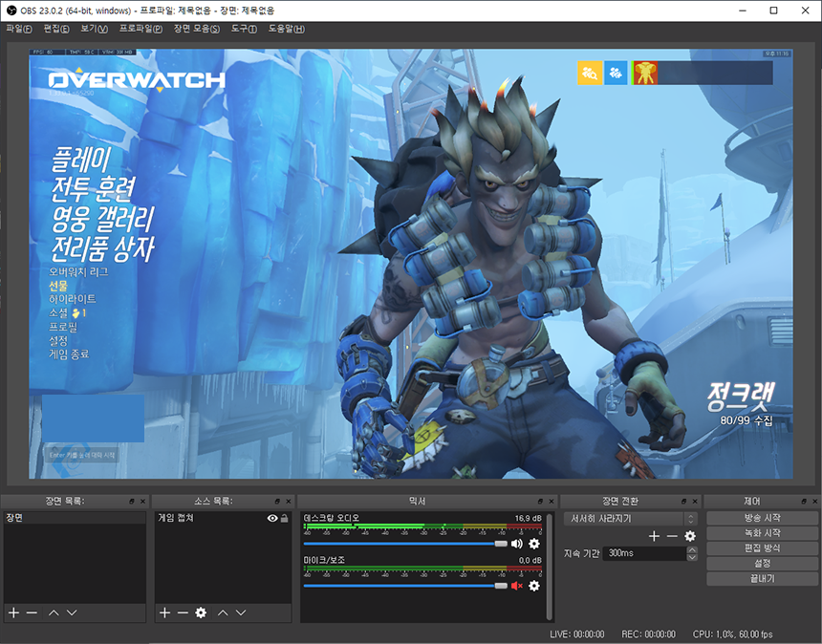Remove the selected source with the minus icon
822x644 pixels.
[x=183, y=612]
